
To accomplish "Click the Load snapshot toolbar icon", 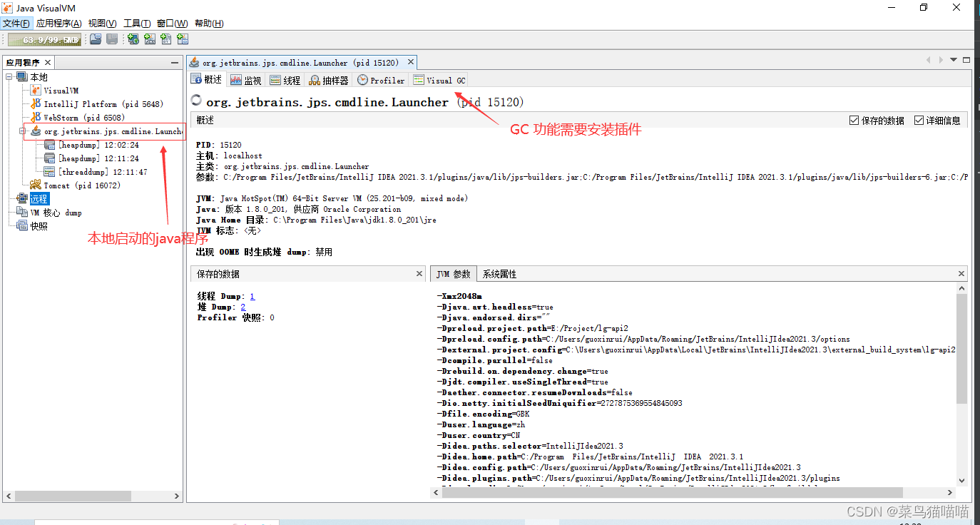I will coord(95,39).
